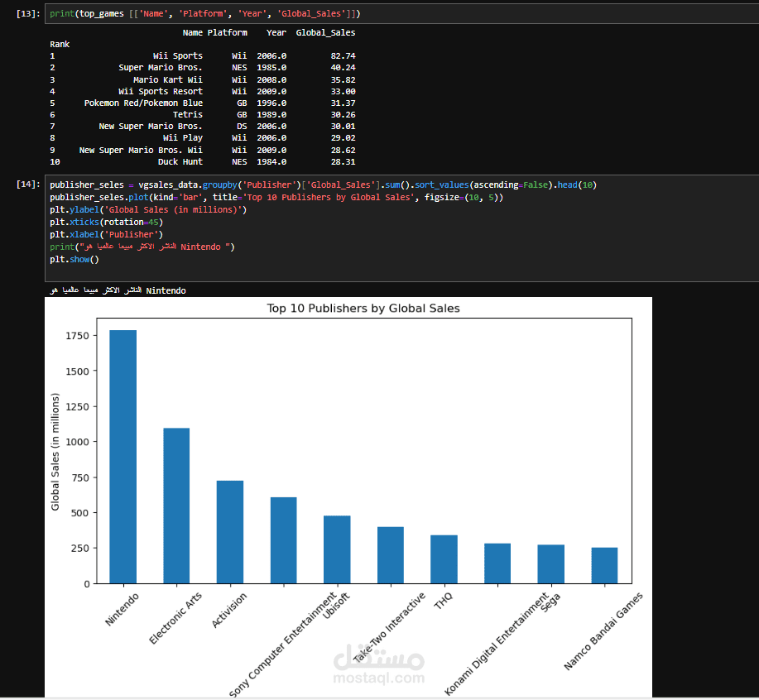Click the 'New Super Mario Bros. Wii' row
Screen dimensions: 759x700
(x=202, y=151)
